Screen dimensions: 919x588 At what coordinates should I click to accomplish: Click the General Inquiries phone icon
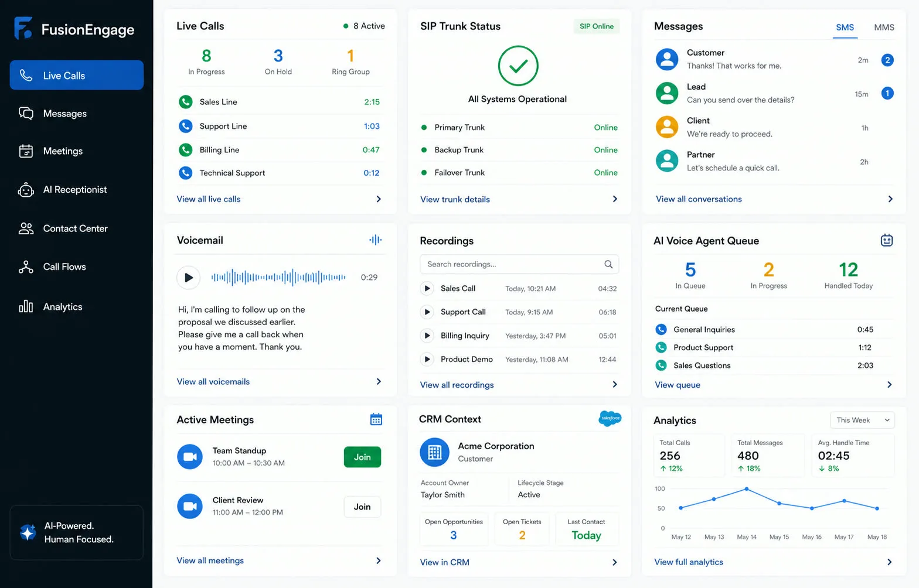pos(661,330)
